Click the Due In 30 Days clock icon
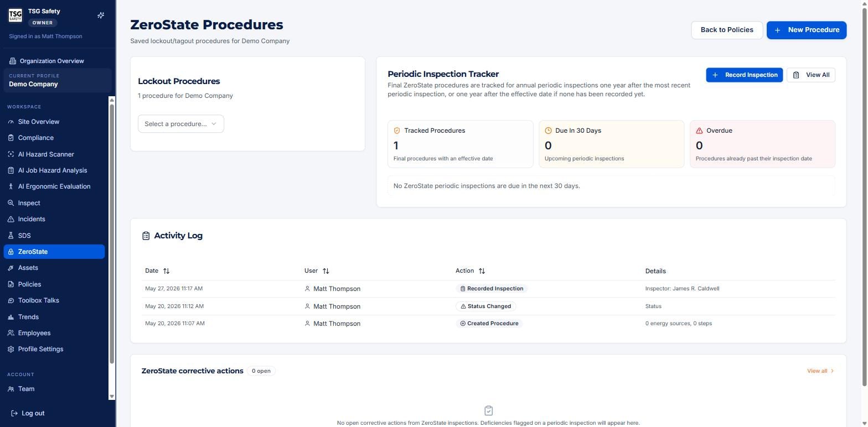868x427 pixels. point(548,131)
